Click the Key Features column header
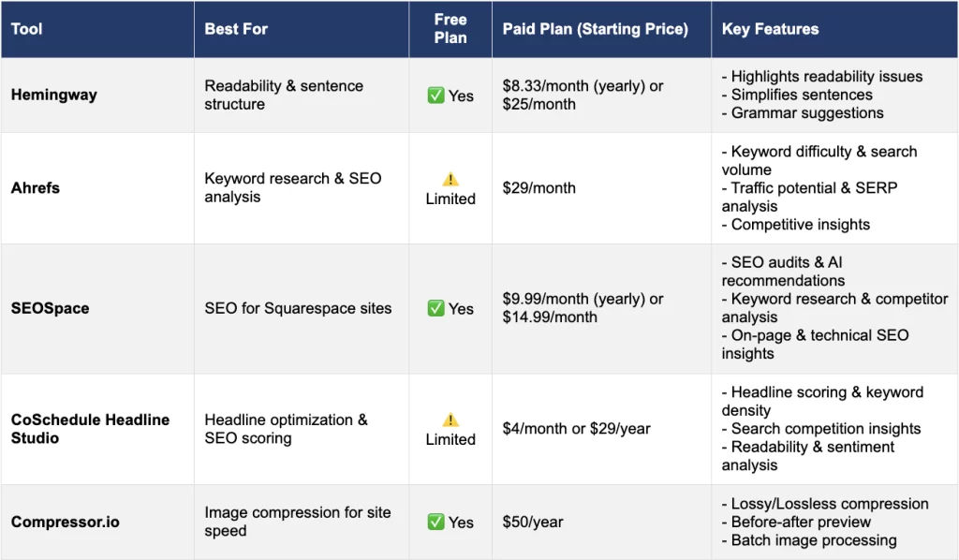This screenshot has width=959, height=560. tap(770, 29)
